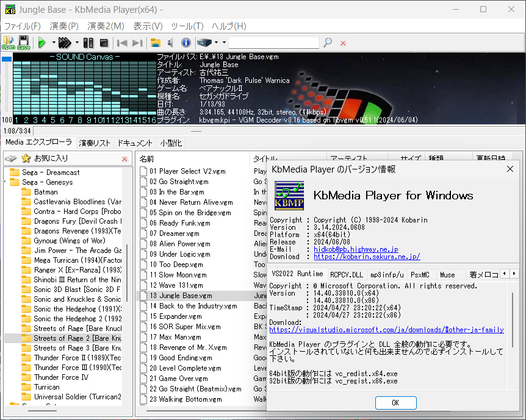
Task: Select the Media エクスプローラ tab
Action: [38, 142]
